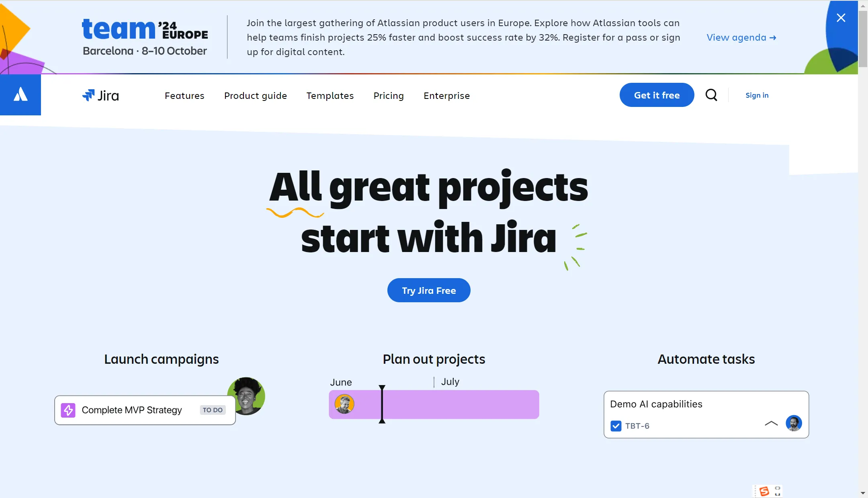Screen dimensions: 868x498
Task: Expand the Product guide menu
Action: (255, 95)
